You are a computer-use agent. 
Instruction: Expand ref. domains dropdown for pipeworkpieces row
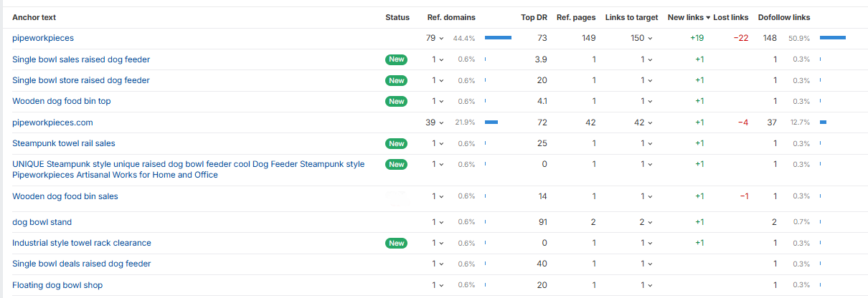(x=435, y=38)
